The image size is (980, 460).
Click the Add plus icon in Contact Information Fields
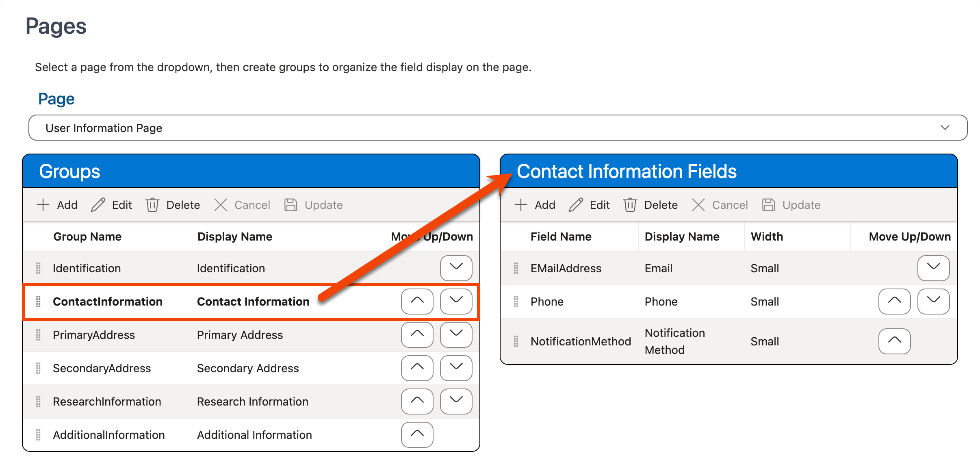pos(521,205)
